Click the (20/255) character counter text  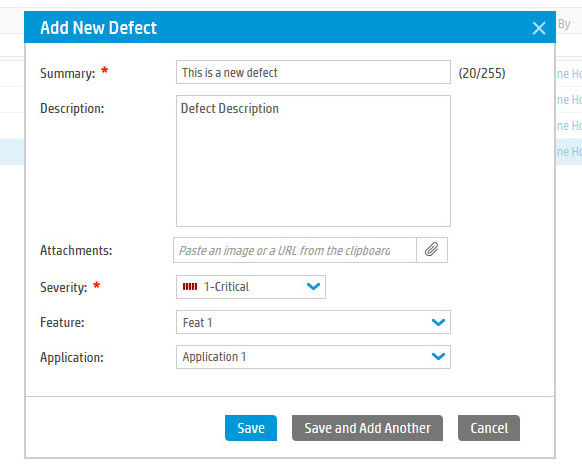[482, 73]
